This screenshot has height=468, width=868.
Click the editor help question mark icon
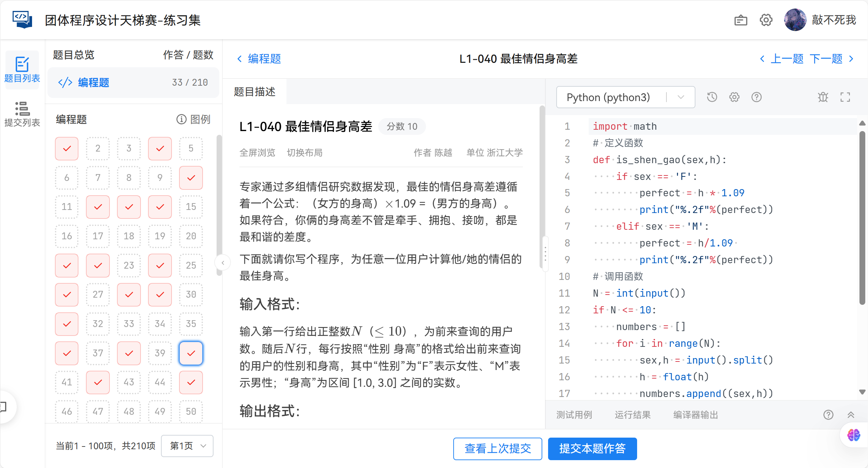coord(756,97)
